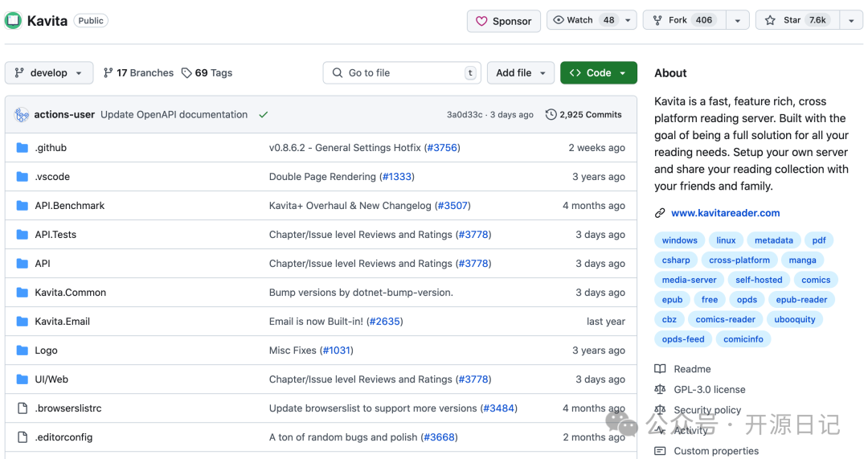Viewport: 868px width, 459px height.
Task: Open the 2,925 Commits history
Action: [x=583, y=115]
